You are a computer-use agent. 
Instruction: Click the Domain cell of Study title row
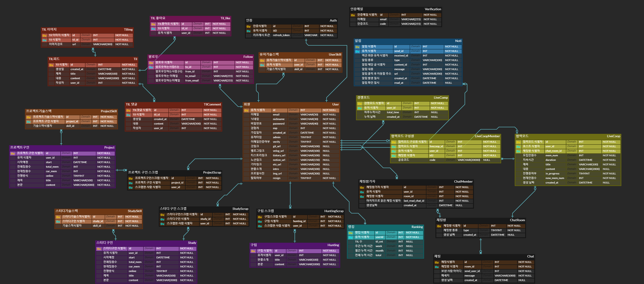(149, 276)
